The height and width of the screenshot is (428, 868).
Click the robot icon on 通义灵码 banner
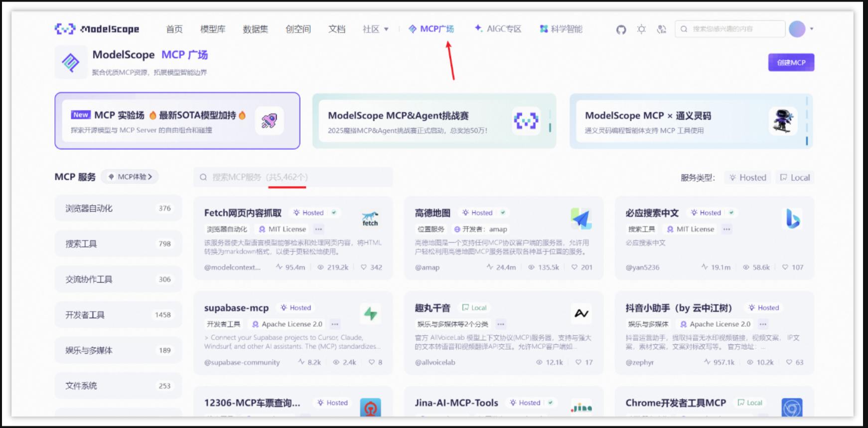[x=783, y=121]
